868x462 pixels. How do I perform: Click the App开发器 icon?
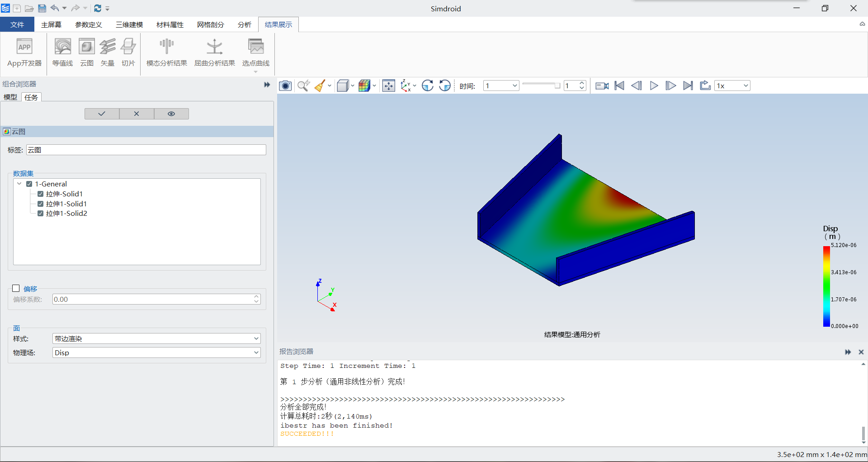point(24,47)
